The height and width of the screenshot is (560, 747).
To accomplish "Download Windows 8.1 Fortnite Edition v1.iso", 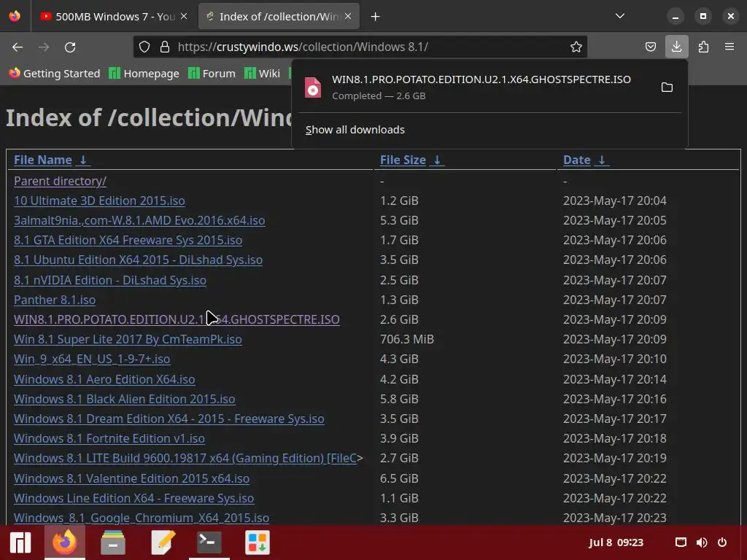I will tap(109, 438).
